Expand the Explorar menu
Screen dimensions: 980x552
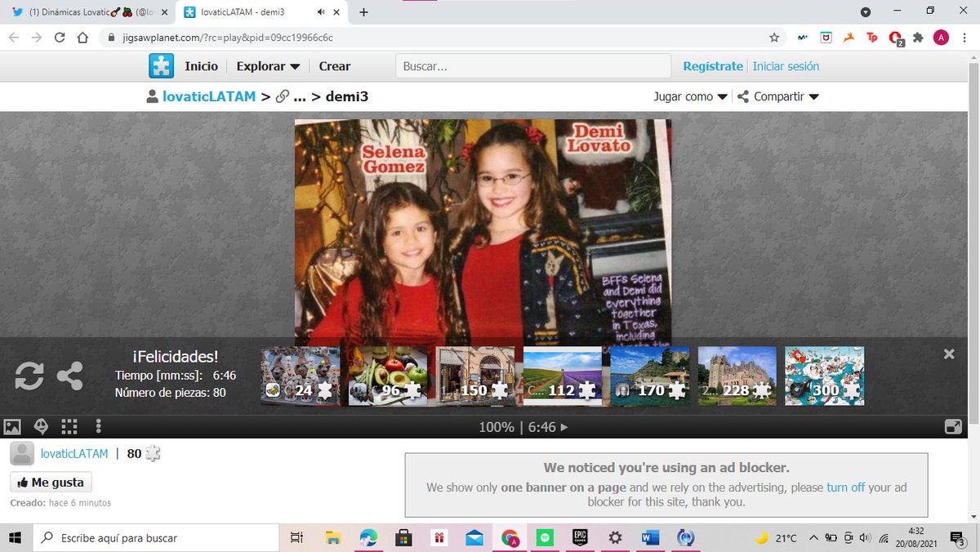point(268,66)
